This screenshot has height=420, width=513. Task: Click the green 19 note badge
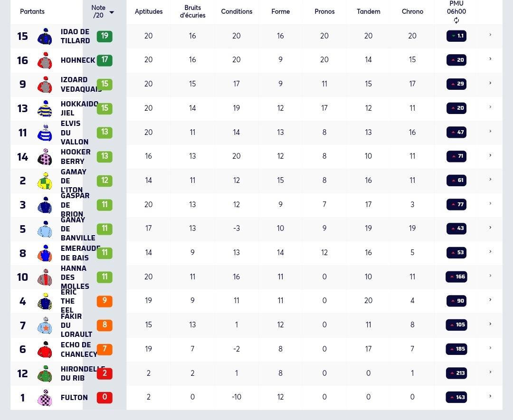[104, 36]
